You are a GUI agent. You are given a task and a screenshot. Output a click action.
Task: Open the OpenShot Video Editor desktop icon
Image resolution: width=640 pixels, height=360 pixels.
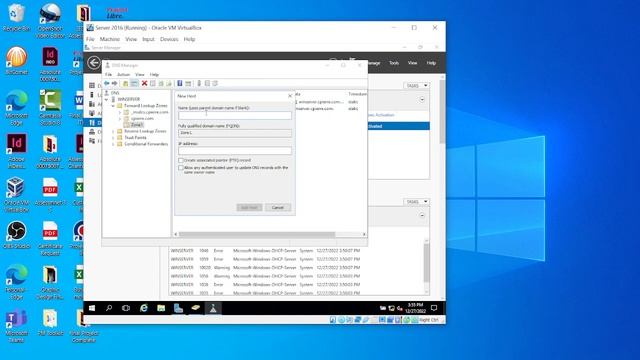coord(50,20)
